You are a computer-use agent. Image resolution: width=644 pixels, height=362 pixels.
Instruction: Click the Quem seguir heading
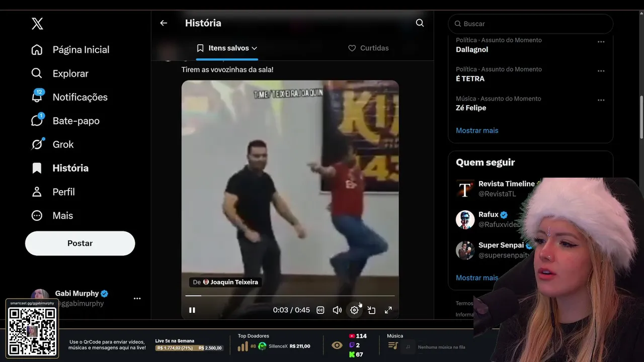486,162
